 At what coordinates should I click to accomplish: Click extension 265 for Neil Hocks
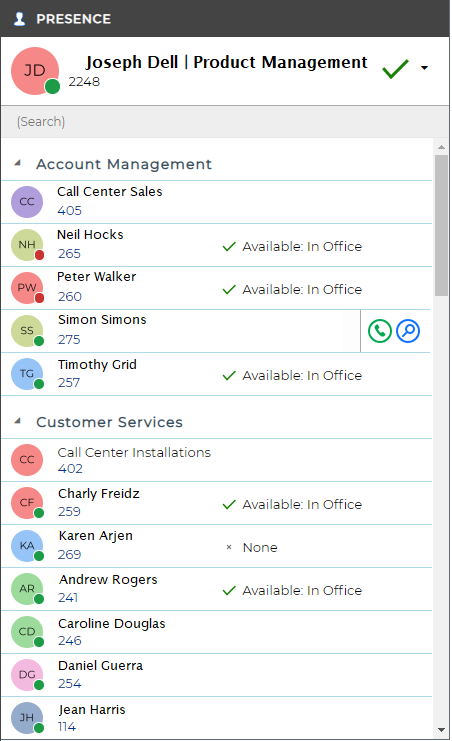click(69, 254)
